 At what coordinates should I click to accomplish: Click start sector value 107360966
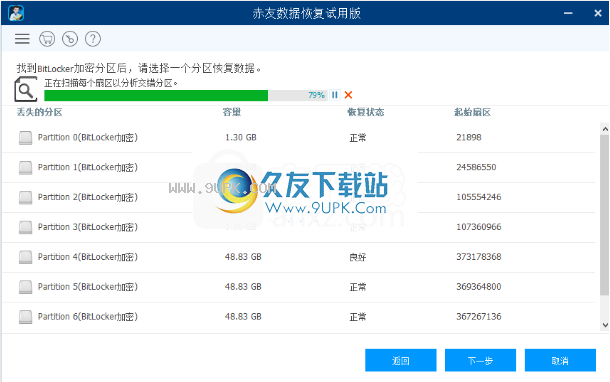click(x=479, y=227)
